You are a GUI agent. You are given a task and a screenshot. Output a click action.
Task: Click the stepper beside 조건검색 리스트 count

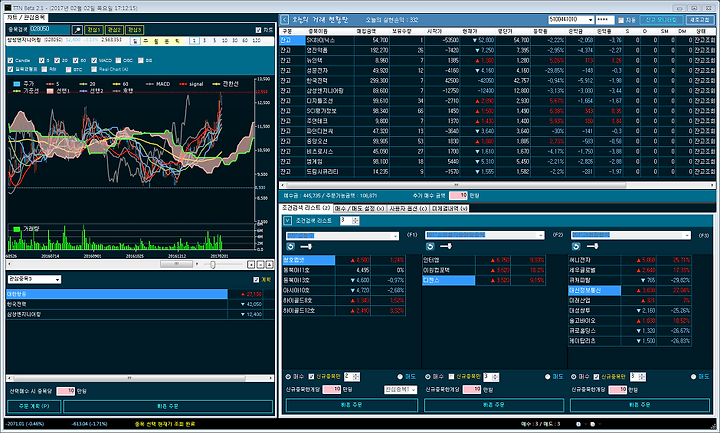click(355, 221)
